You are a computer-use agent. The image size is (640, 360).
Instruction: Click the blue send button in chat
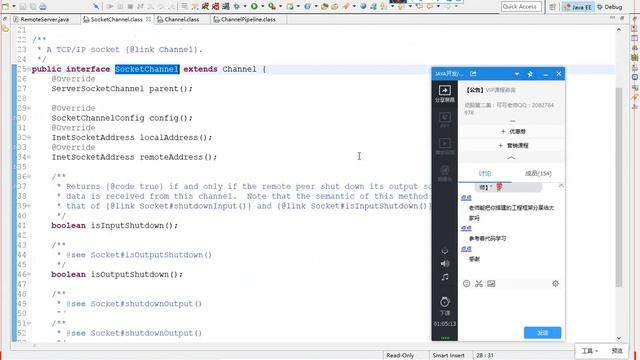(x=542, y=333)
